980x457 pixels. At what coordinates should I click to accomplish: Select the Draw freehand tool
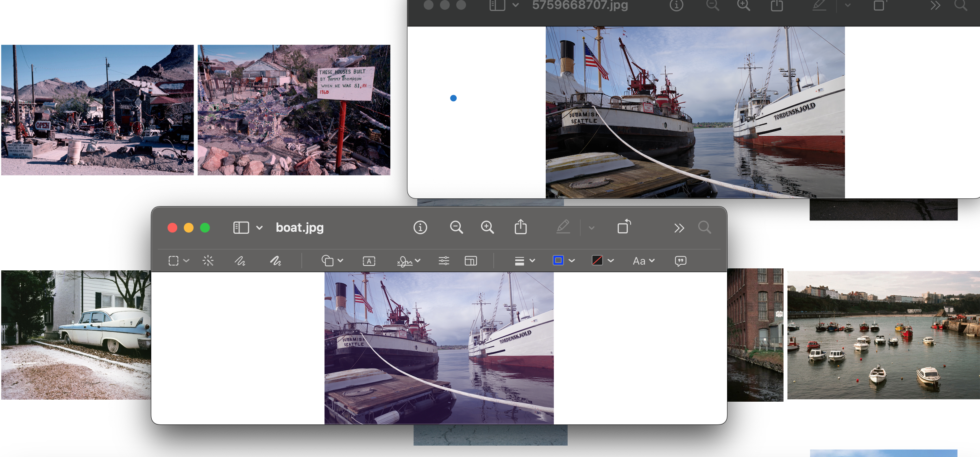(276, 261)
